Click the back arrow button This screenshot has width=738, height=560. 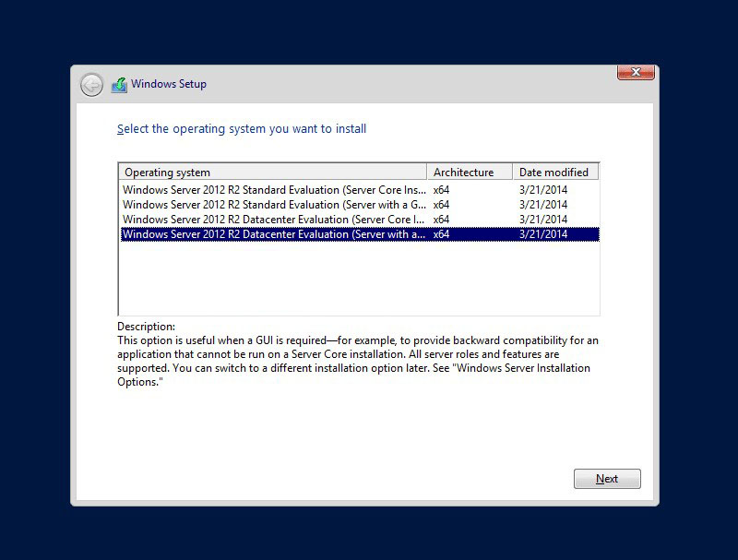tap(91, 85)
